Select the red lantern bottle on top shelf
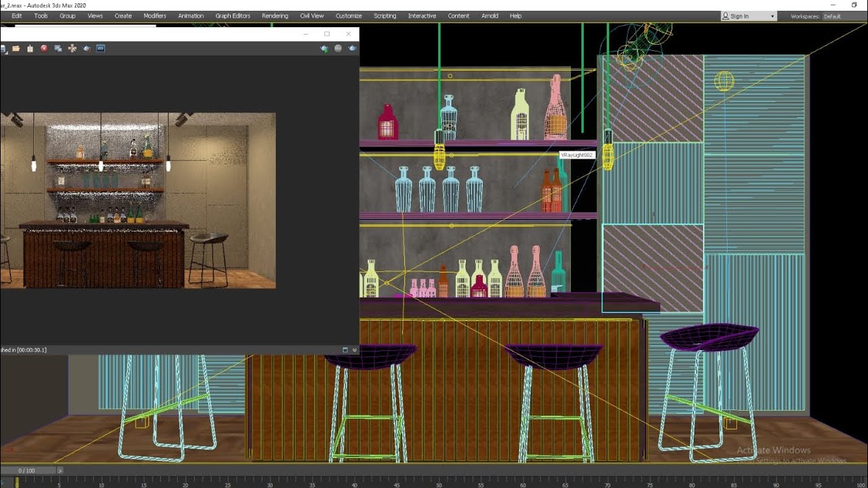Viewport: 868px width, 488px height. [387, 122]
